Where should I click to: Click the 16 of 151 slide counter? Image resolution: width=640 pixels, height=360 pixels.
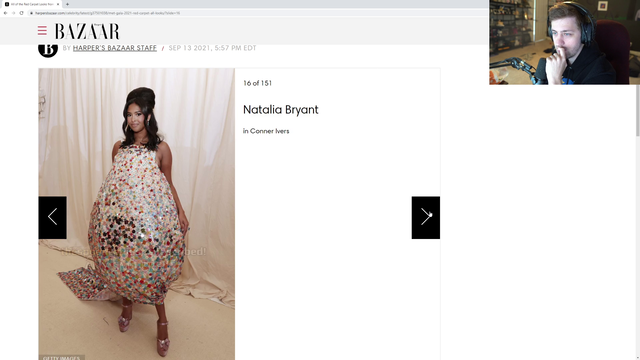click(257, 83)
